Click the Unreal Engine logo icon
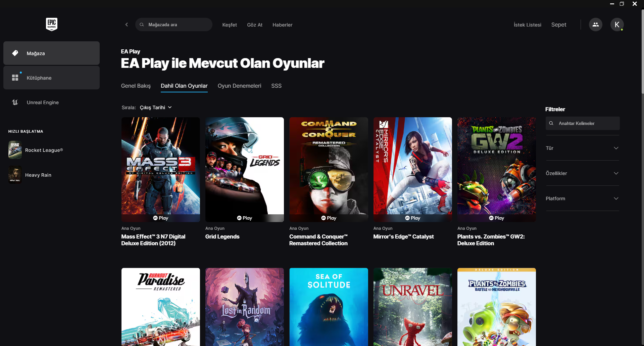The height and width of the screenshot is (346, 644). point(15,102)
